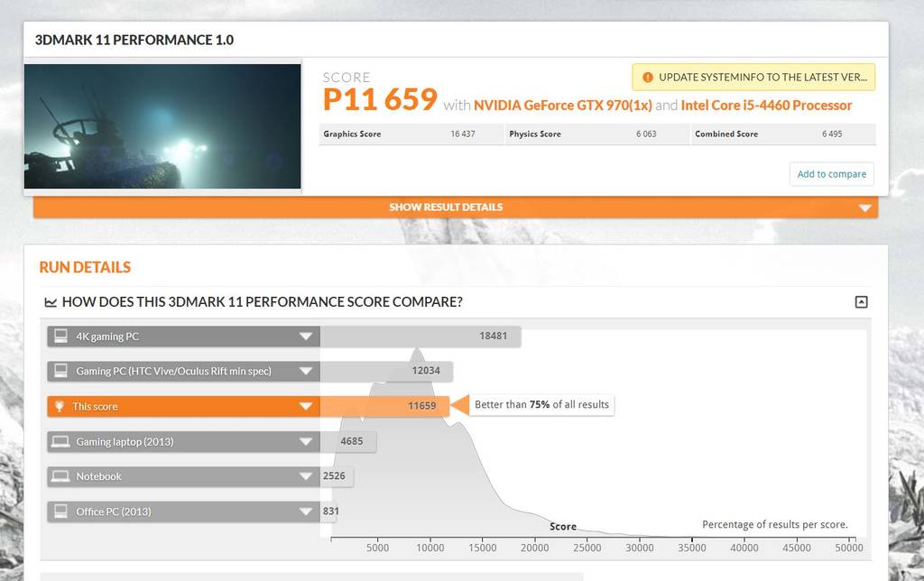Open the Intel Core i5-4460 Processor link
This screenshot has width=924, height=581.
tap(766, 106)
